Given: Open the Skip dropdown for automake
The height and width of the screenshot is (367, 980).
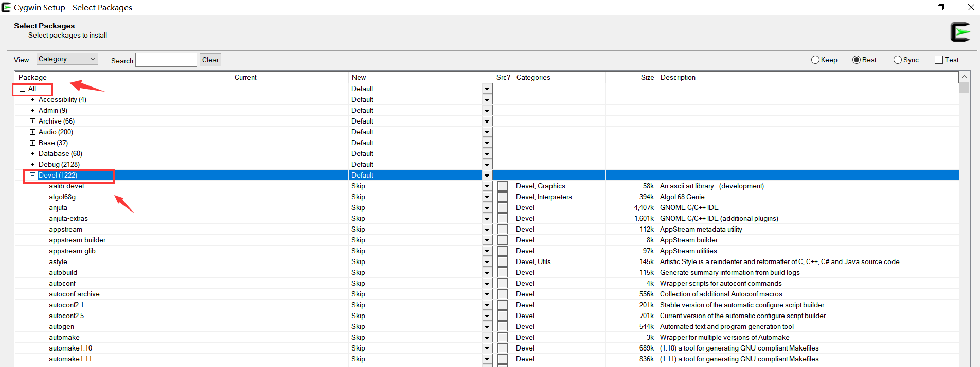Looking at the screenshot, I should (x=487, y=338).
